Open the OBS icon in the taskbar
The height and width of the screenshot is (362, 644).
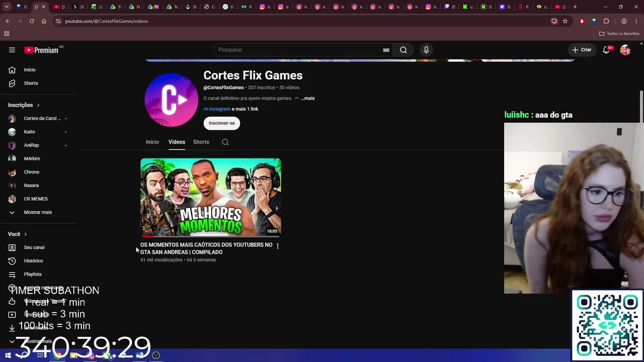click(x=156, y=355)
